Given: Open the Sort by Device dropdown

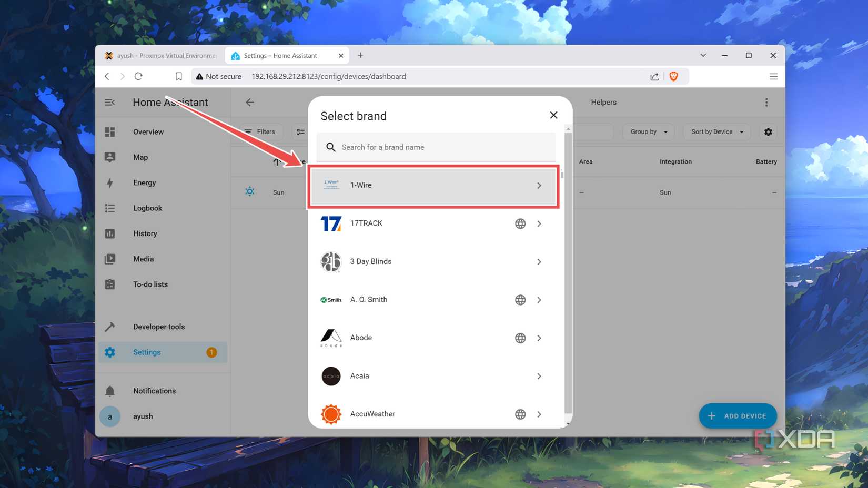Looking at the screenshot, I should click(717, 132).
